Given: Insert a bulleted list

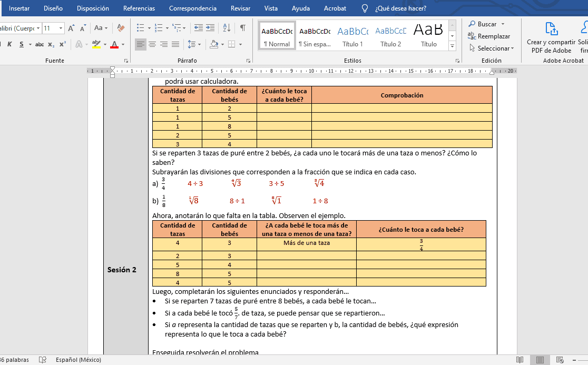Looking at the screenshot, I should pos(140,28).
